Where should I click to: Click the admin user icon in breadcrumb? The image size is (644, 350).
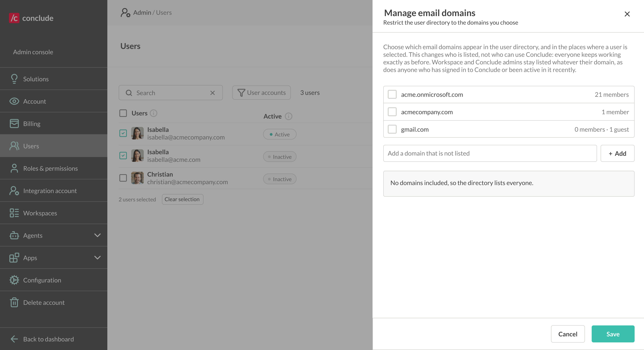click(125, 13)
